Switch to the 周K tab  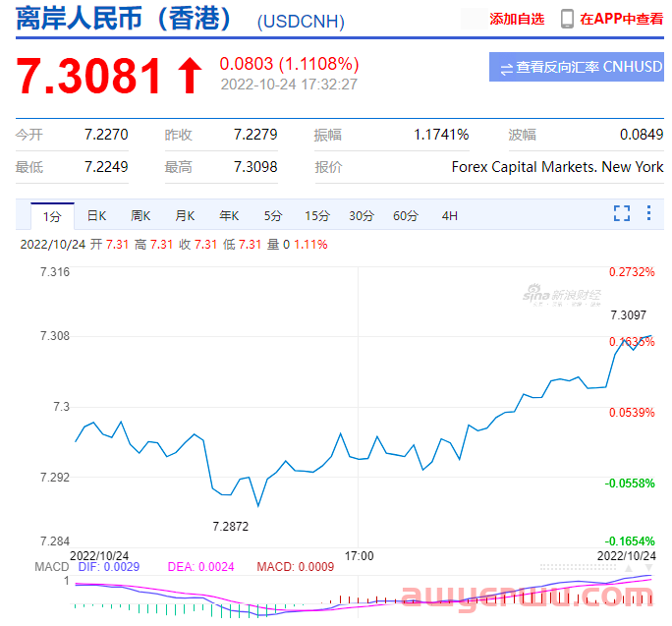[x=140, y=215]
